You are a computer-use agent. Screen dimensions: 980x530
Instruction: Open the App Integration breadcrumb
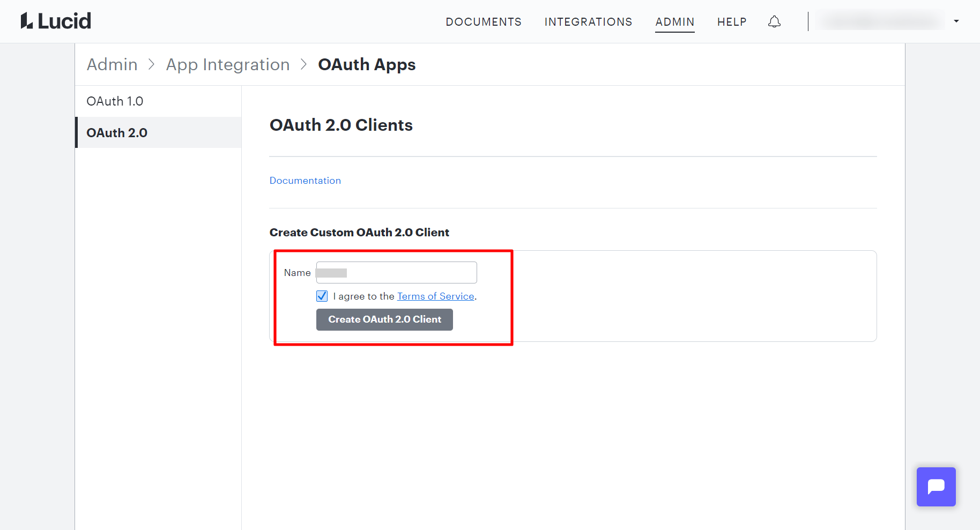coord(228,64)
